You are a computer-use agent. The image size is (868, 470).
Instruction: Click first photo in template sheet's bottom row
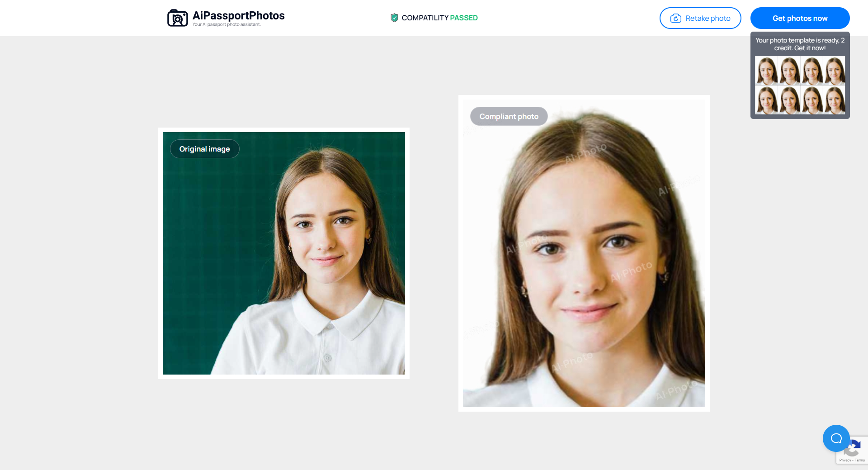tap(767, 100)
